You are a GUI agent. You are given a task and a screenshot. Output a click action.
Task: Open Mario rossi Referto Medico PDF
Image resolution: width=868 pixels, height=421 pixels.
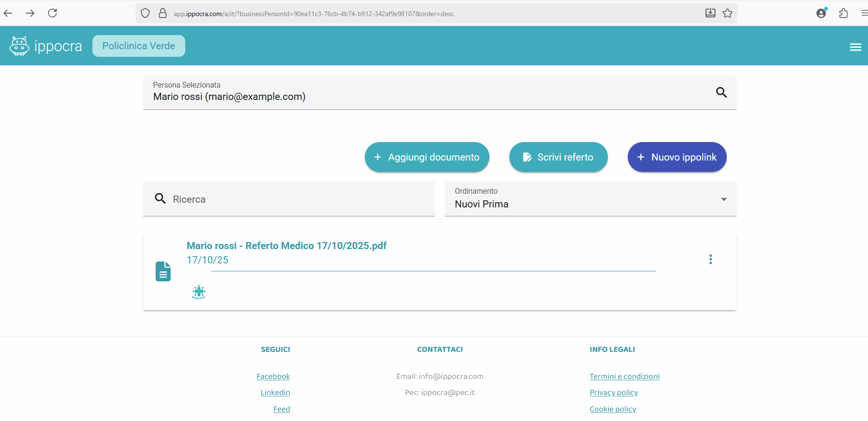[286, 246]
